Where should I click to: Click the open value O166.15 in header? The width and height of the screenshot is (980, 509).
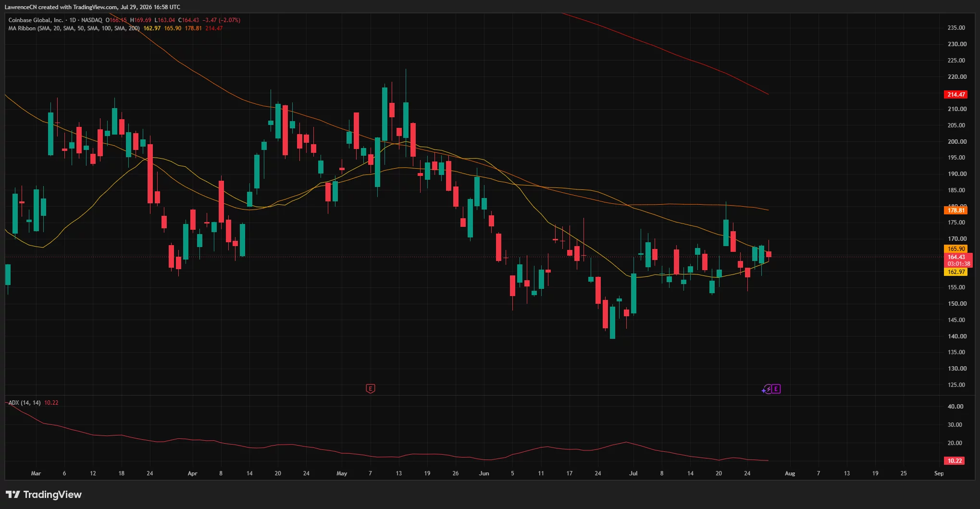[116, 20]
